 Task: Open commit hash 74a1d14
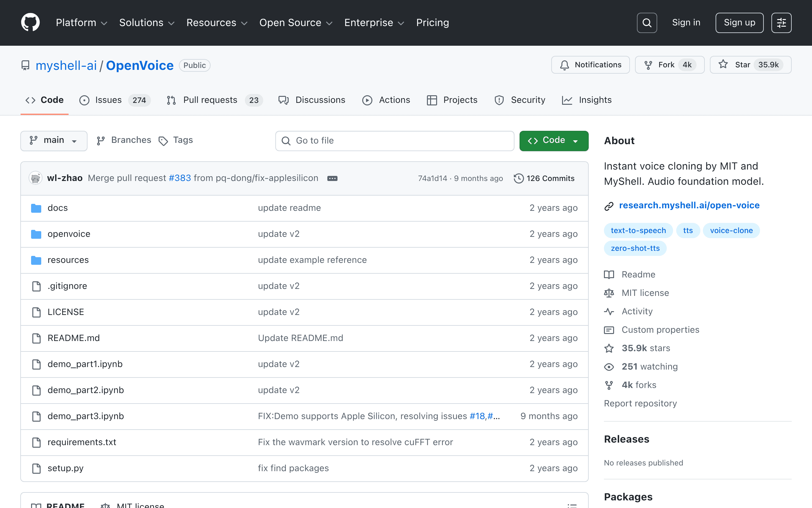coord(432,178)
